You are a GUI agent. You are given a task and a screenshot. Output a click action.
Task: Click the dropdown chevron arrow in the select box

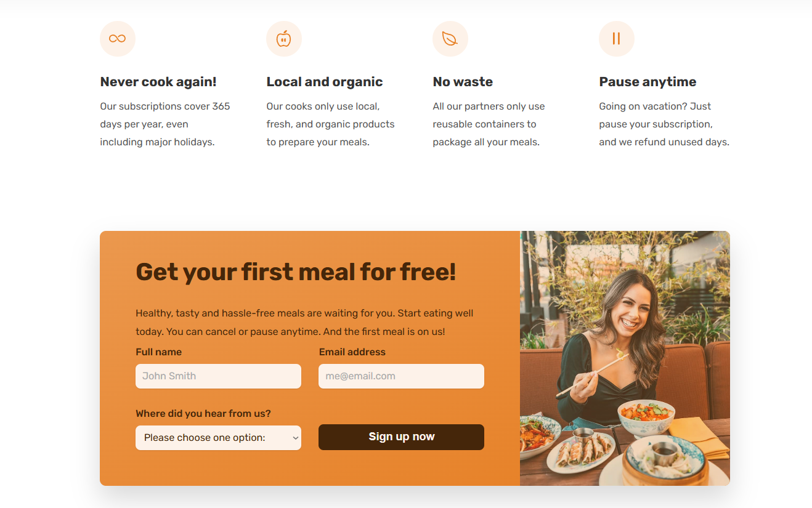[296, 438]
